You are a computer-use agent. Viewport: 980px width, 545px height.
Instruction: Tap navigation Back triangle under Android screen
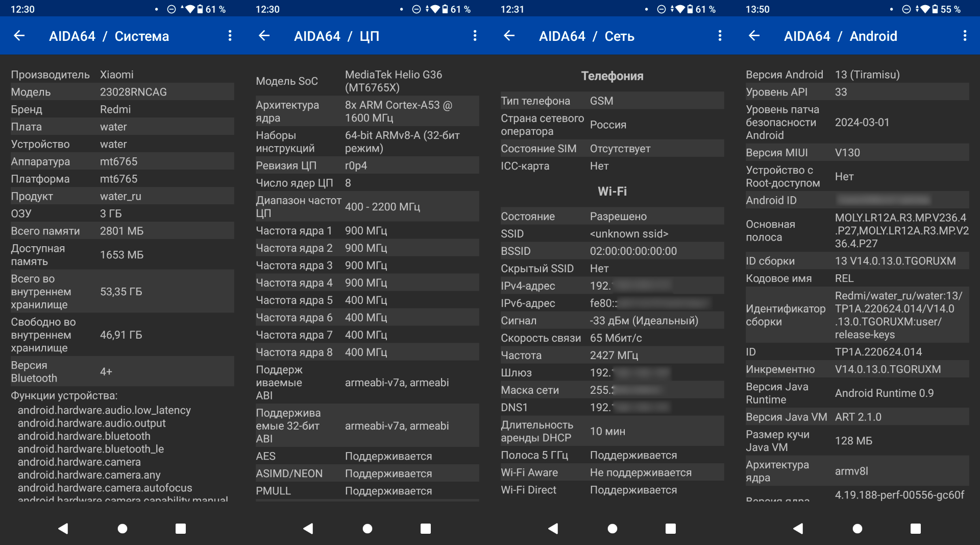pyautogui.click(x=798, y=529)
